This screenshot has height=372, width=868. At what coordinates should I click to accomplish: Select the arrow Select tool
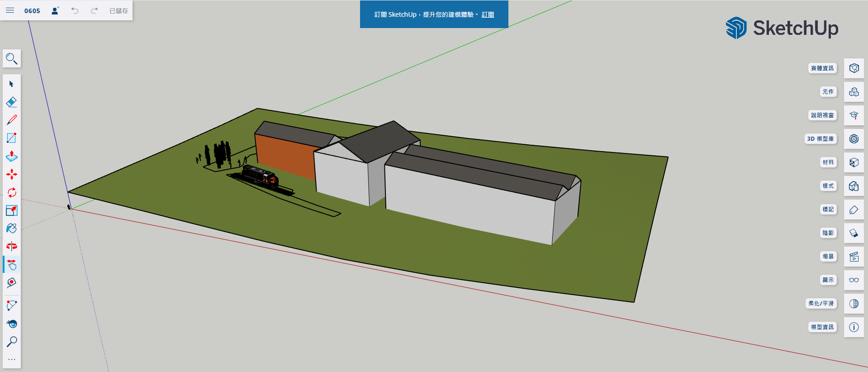pyautogui.click(x=12, y=84)
